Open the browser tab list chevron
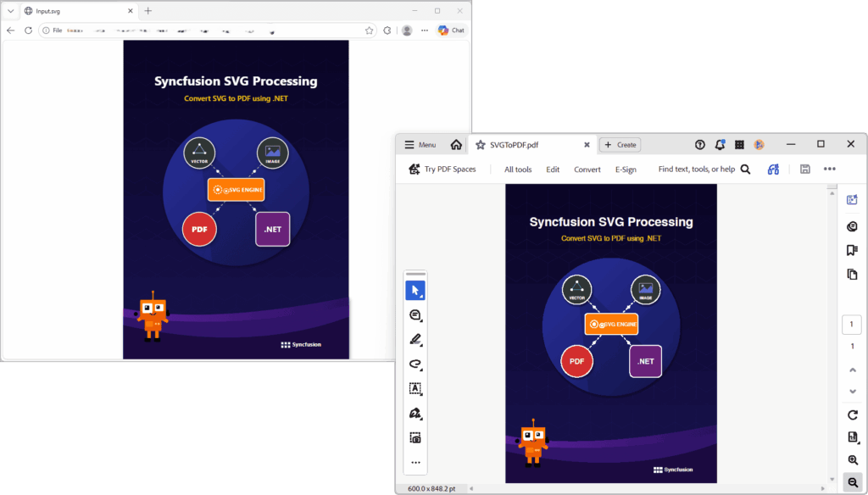 [10, 10]
